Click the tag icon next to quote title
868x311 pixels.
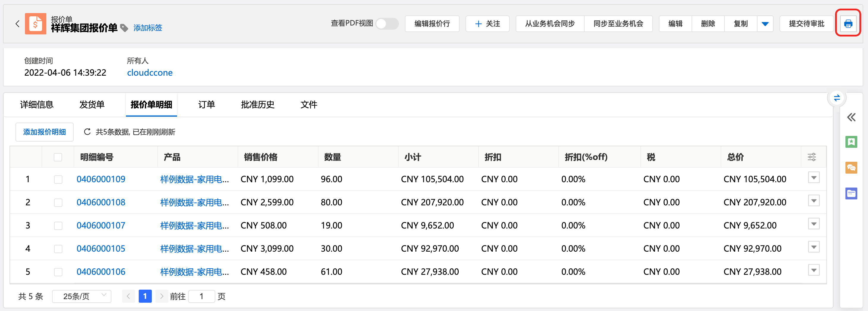pos(124,28)
